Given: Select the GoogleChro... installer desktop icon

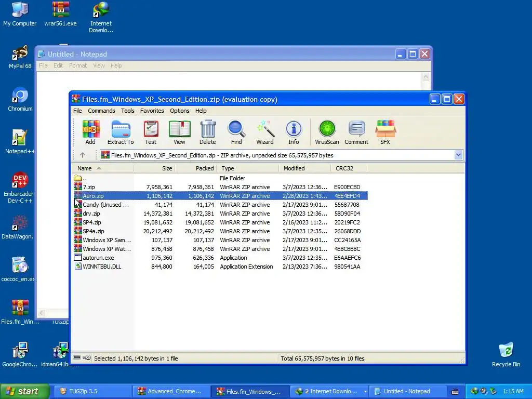Looking at the screenshot, I should click(20, 355).
